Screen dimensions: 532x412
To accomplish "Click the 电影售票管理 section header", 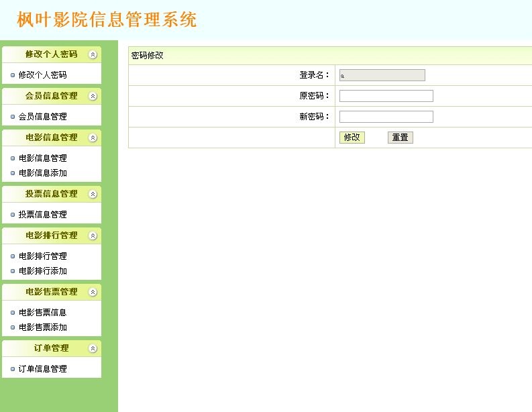I will click(51, 292).
